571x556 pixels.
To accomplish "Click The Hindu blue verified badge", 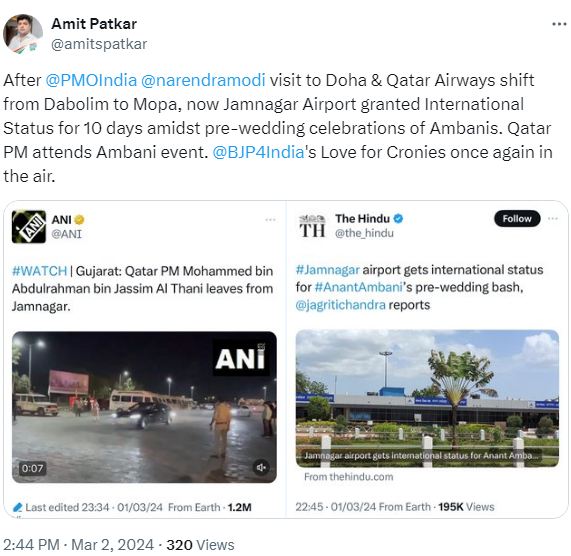I will [398, 218].
